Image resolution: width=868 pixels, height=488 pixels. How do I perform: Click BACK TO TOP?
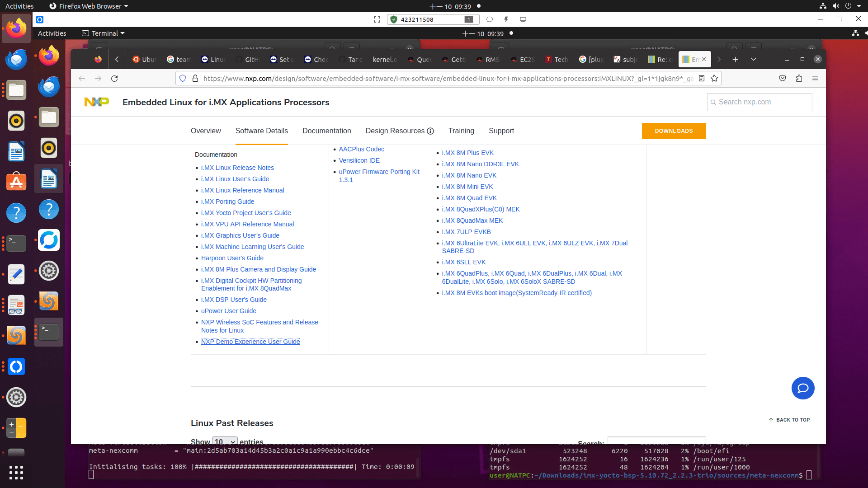click(789, 420)
